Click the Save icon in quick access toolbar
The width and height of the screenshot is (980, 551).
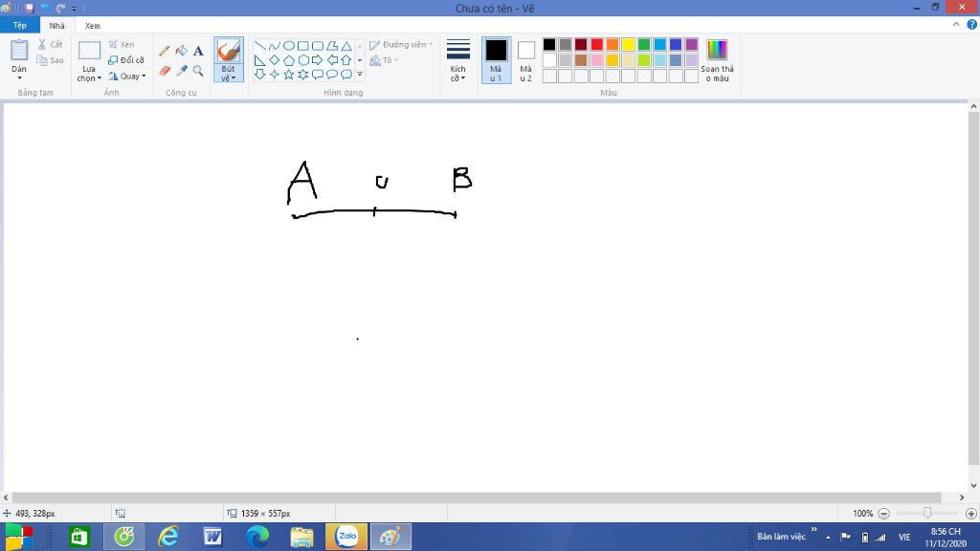(29, 8)
